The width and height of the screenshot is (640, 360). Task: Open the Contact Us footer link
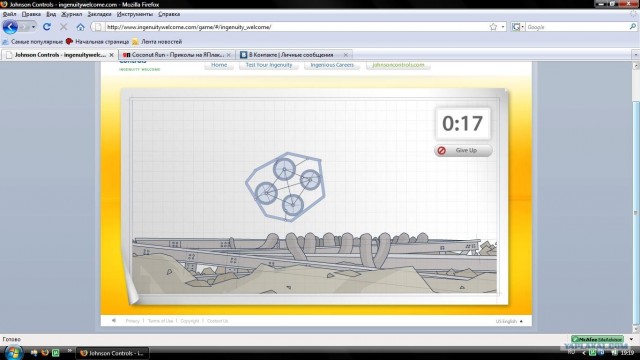pos(218,321)
